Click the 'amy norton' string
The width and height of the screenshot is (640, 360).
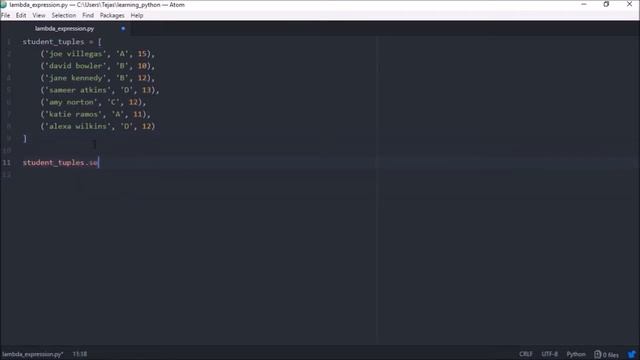[72, 102]
